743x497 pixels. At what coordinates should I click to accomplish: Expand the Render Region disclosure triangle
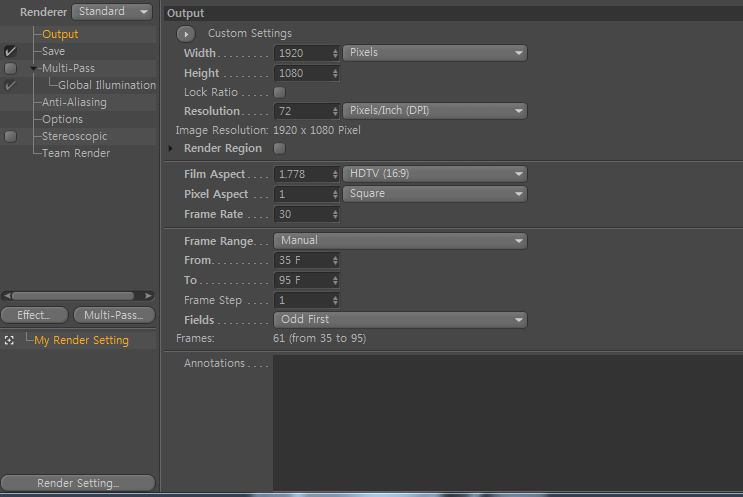click(171, 148)
